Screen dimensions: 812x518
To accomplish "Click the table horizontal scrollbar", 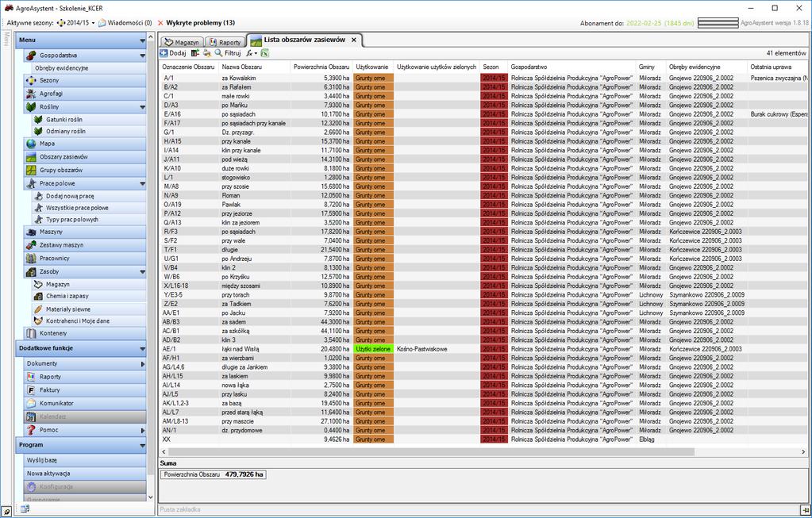I will 431,451.
